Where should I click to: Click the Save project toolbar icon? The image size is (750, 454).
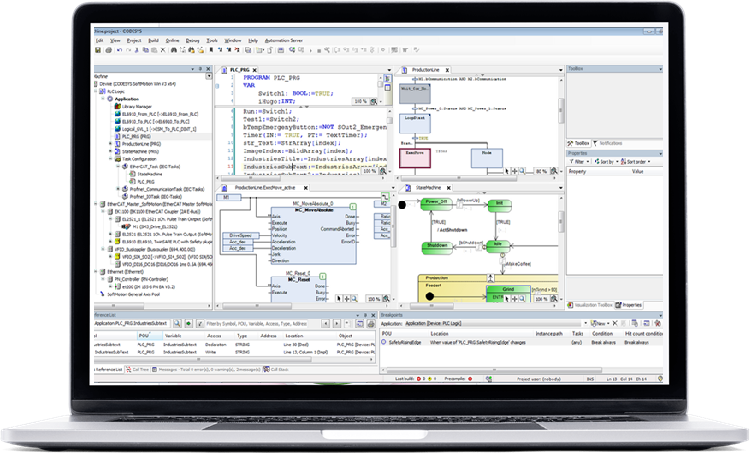98,50
